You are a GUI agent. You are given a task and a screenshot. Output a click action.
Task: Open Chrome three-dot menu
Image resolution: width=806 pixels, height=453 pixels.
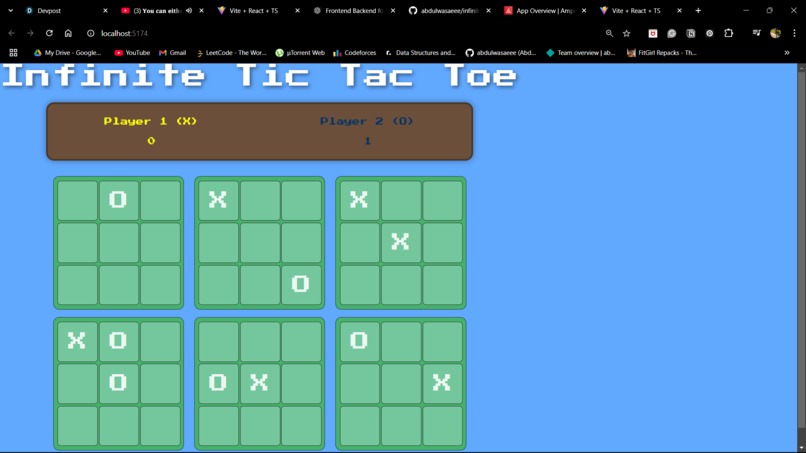pyautogui.click(x=794, y=33)
